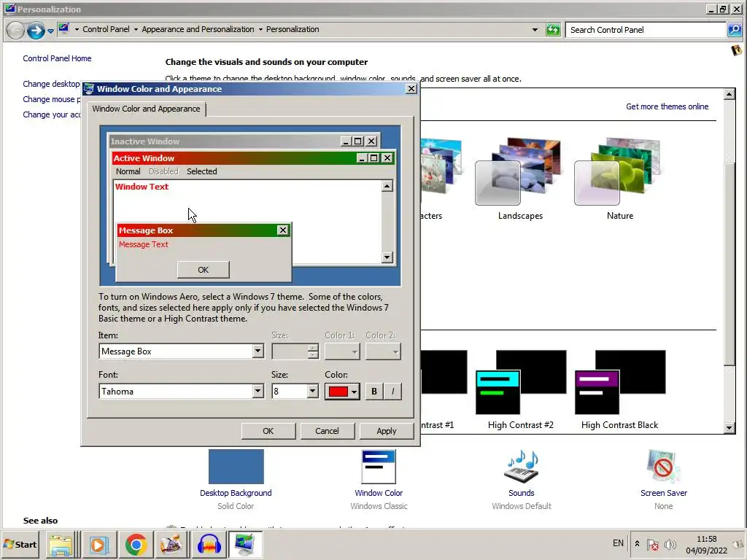The image size is (747, 560).
Task: Click the Control Panel address bar icon
Action: click(64, 29)
